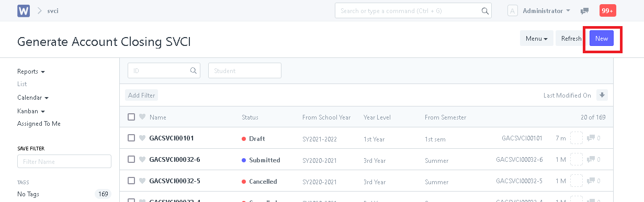
Task: Tick the checkbox for GACSVCI00032-5
Action: (131, 181)
